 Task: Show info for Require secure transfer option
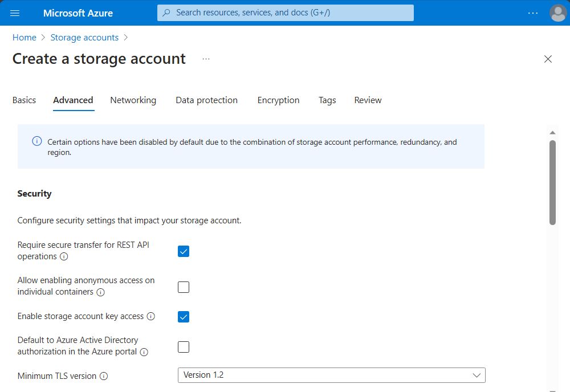pyautogui.click(x=64, y=257)
